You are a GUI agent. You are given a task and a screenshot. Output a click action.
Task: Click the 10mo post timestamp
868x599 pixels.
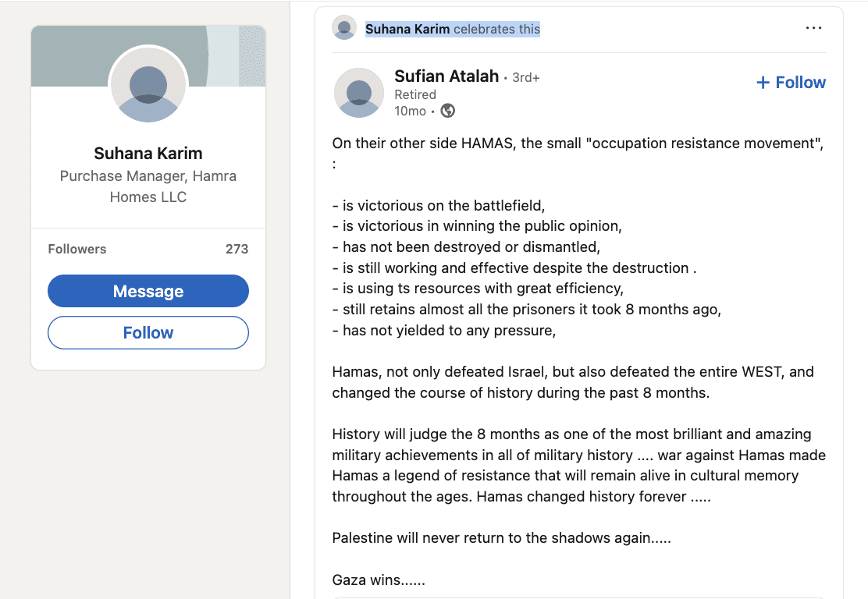click(x=411, y=112)
